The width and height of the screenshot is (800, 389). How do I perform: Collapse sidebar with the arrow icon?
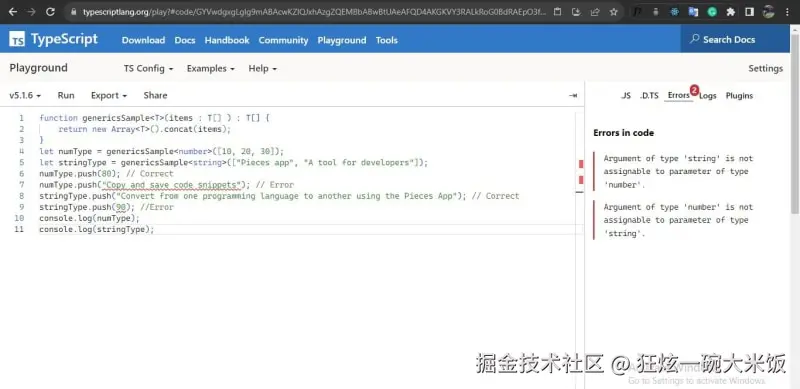[573, 95]
